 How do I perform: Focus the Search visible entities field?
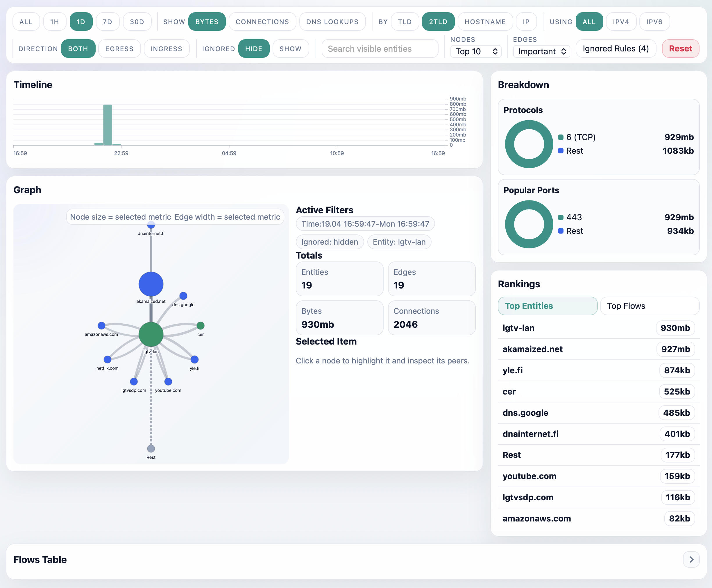click(380, 49)
